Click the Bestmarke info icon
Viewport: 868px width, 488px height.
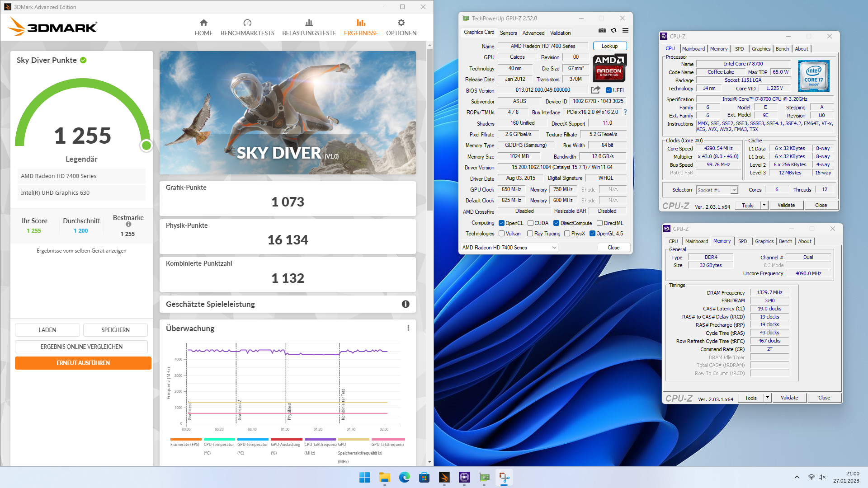tap(128, 225)
